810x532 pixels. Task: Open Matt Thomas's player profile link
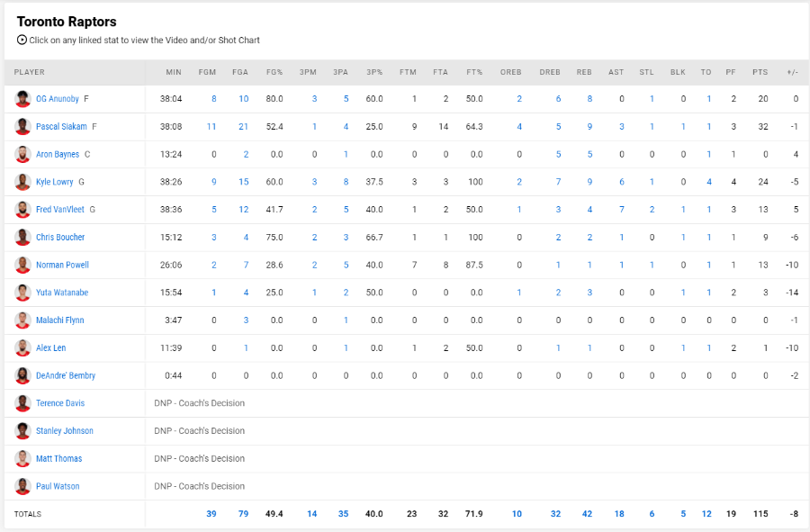pos(58,459)
